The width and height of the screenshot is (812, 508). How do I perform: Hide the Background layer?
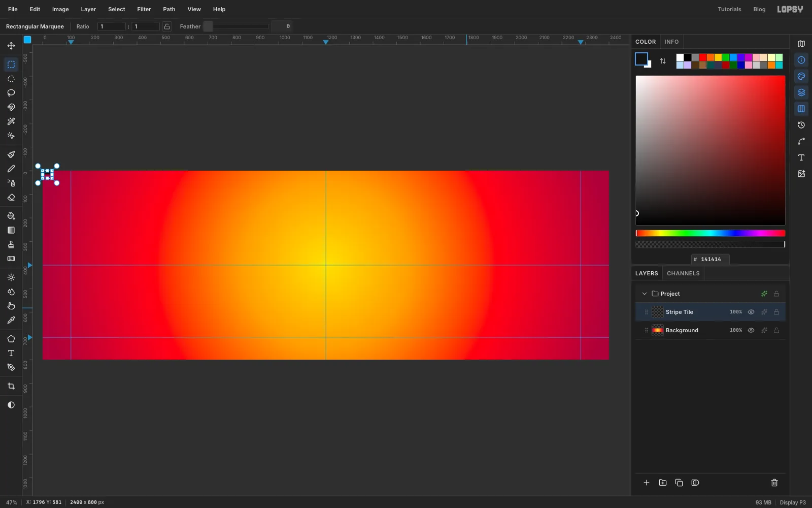pos(751,330)
